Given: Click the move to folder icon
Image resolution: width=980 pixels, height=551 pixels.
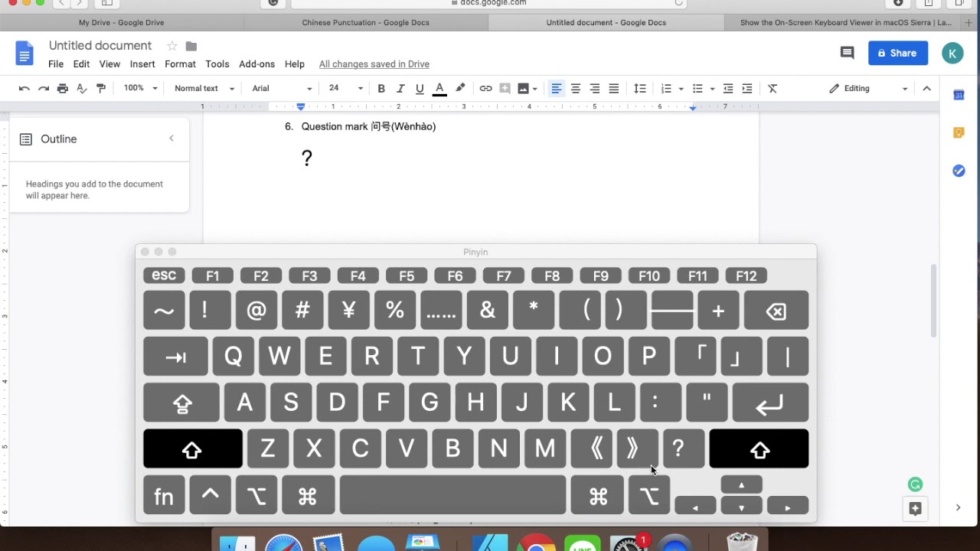Looking at the screenshot, I should click(191, 46).
